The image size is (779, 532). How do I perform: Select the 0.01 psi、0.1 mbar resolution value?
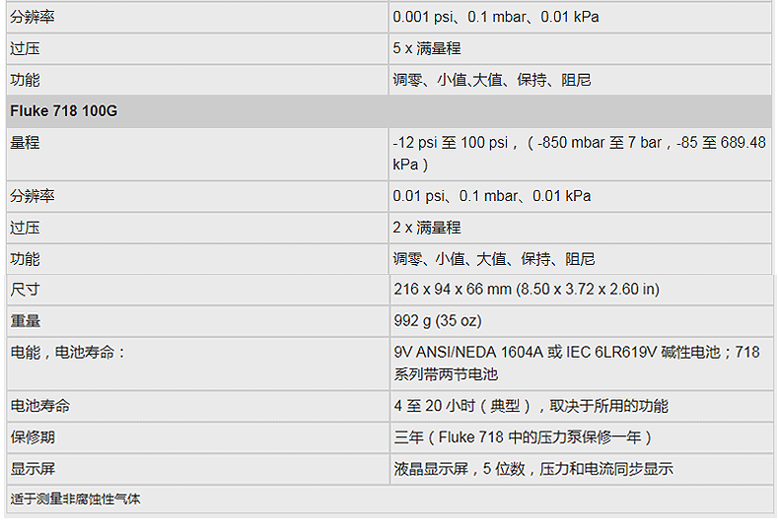click(x=491, y=196)
